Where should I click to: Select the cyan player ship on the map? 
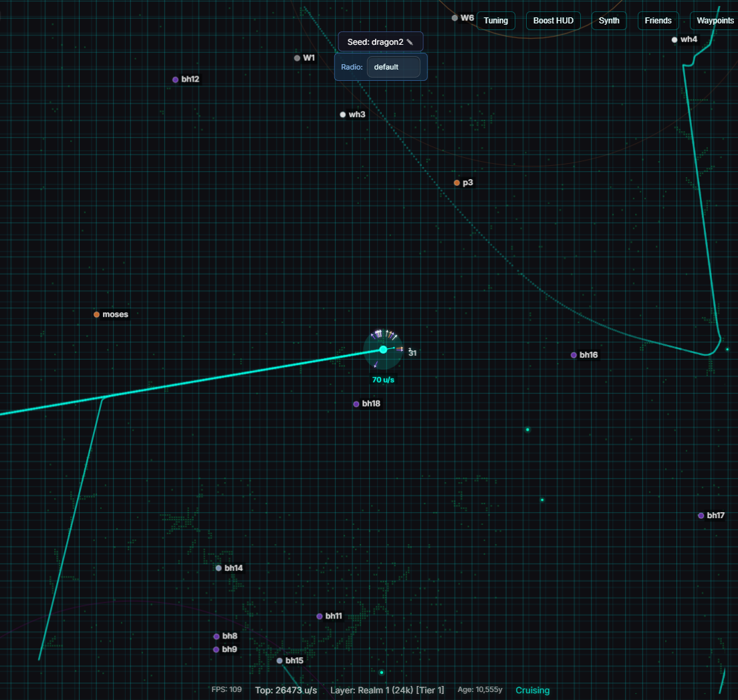(382, 349)
